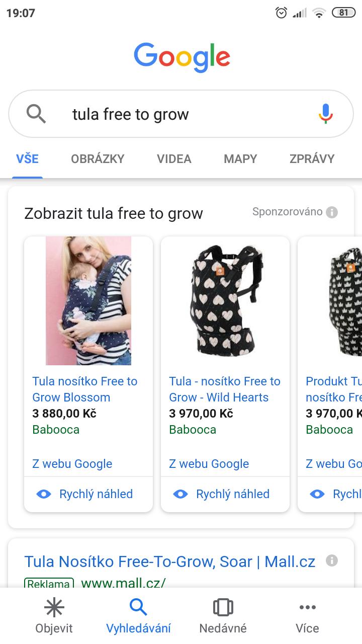Viewport: 362px width, 644px height.
Task: Open the MAPY tab
Action: (x=240, y=159)
